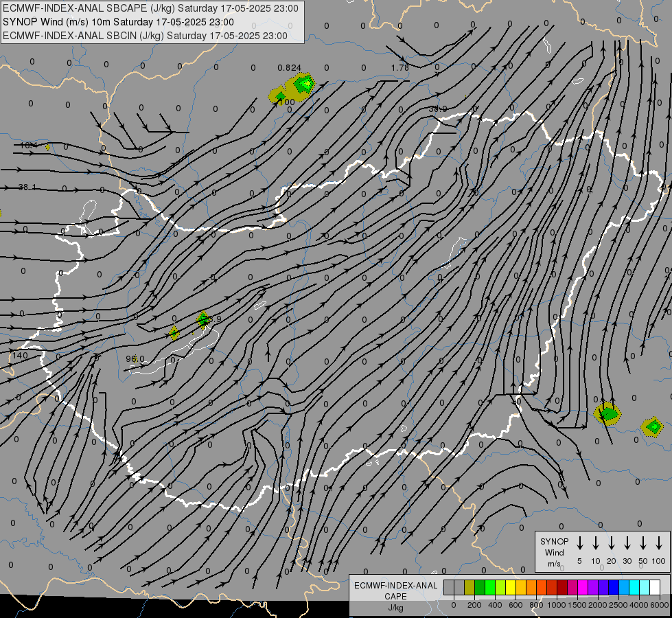
Task: Click the '200' tick label on the CAPE scale
Action: coord(474,605)
